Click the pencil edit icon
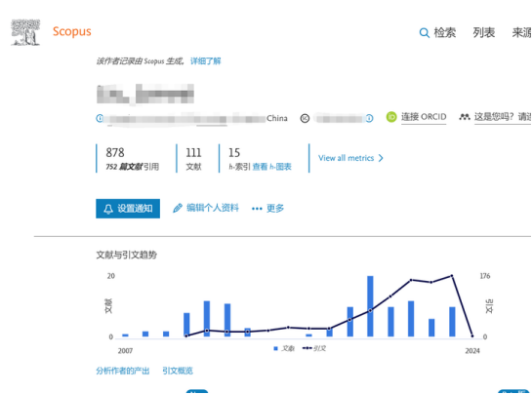Viewport: 532px width, 394px height. click(x=177, y=208)
